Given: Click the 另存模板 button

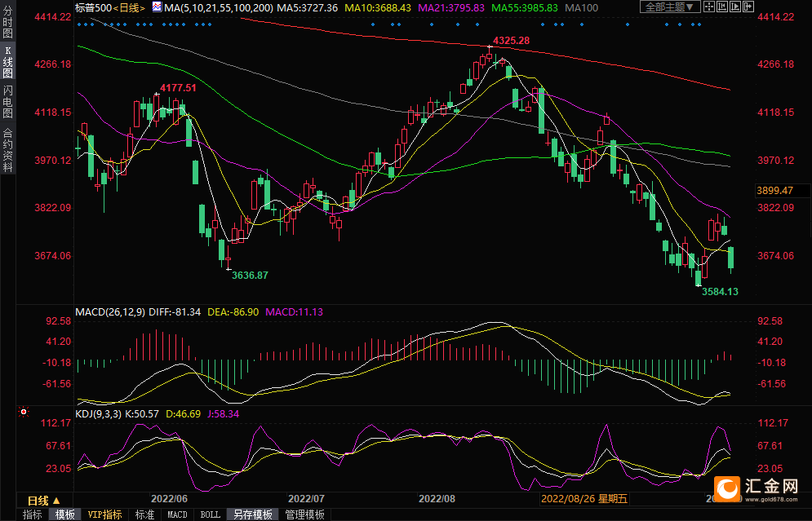Looking at the screenshot, I should pyautogui.click(x=253, y=514).
